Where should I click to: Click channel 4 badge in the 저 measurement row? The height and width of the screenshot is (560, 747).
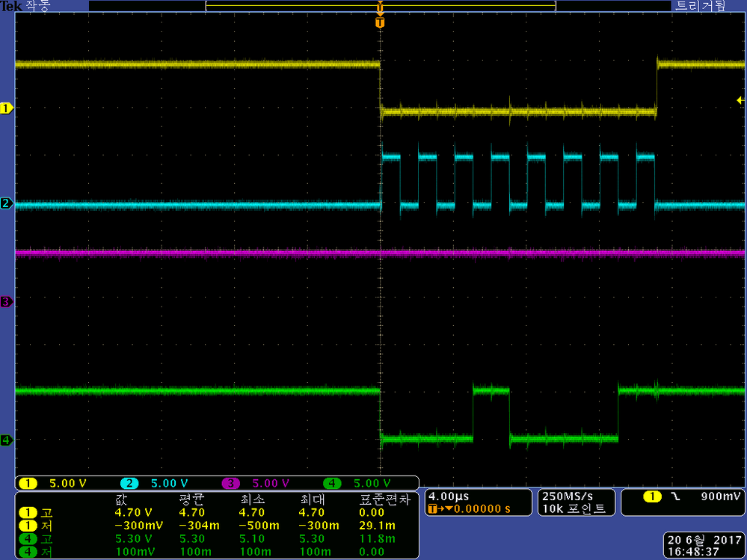click(28, 552)
